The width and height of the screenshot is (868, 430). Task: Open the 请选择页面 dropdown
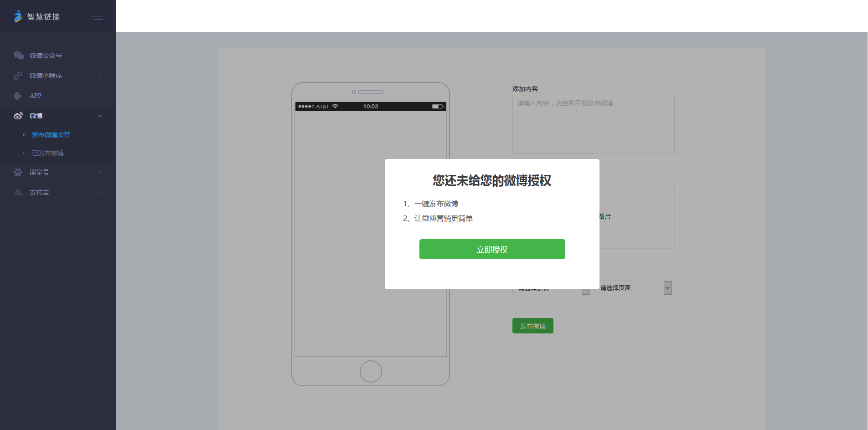click(x=633, y=288)
